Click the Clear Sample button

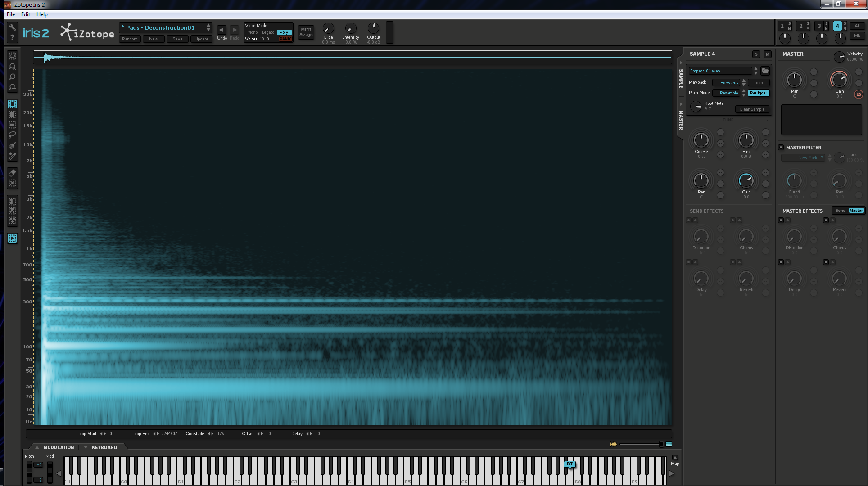click(751, 109)
